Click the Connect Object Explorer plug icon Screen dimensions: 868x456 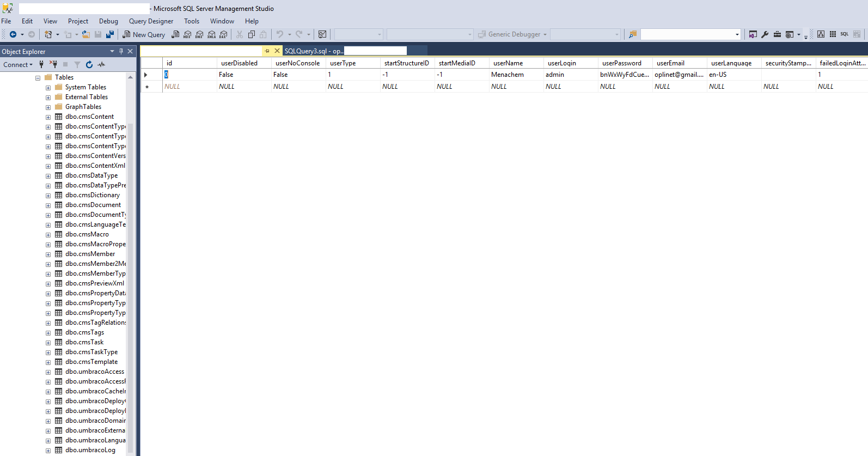tap(41, 65)
